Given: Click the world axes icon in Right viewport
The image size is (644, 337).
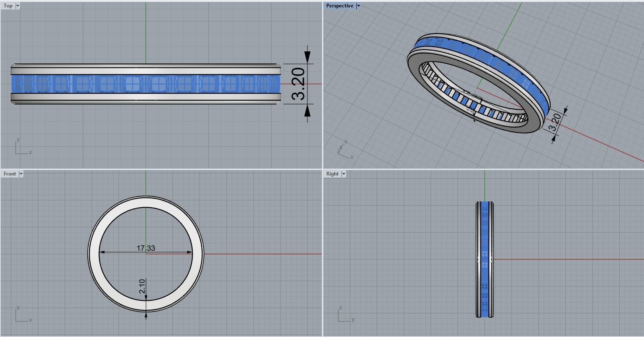Looking at the screenshot, I should point(346,314).
